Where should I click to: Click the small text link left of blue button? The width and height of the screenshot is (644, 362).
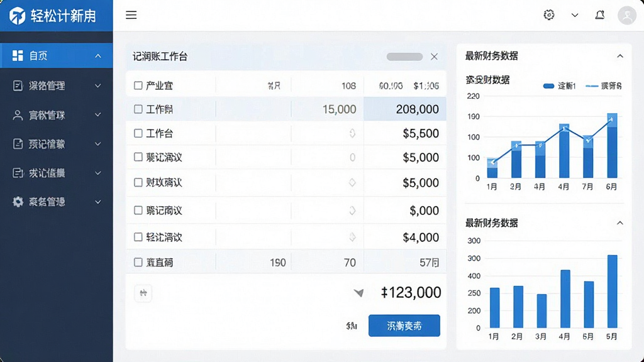pos(352,326)
